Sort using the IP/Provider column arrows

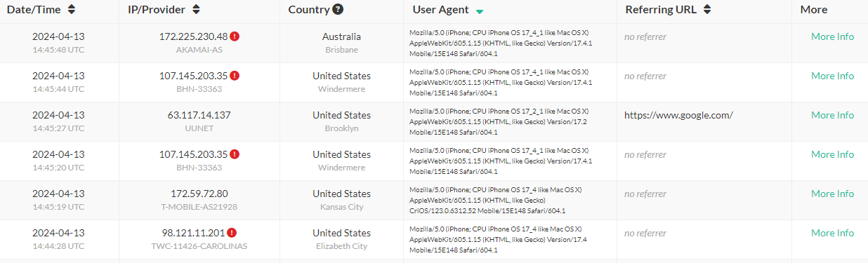point(196,10)
